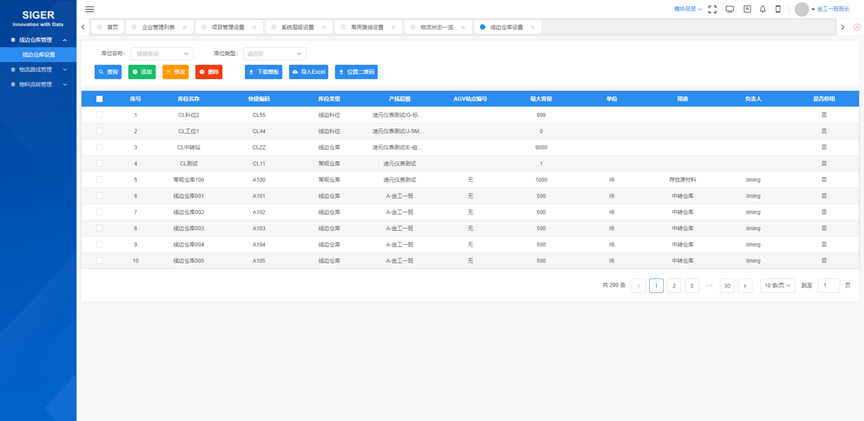The image size is (864, 421).
Task: Click the 库位名称 column header
Action: pyautogui.click(x=188, y=99)
